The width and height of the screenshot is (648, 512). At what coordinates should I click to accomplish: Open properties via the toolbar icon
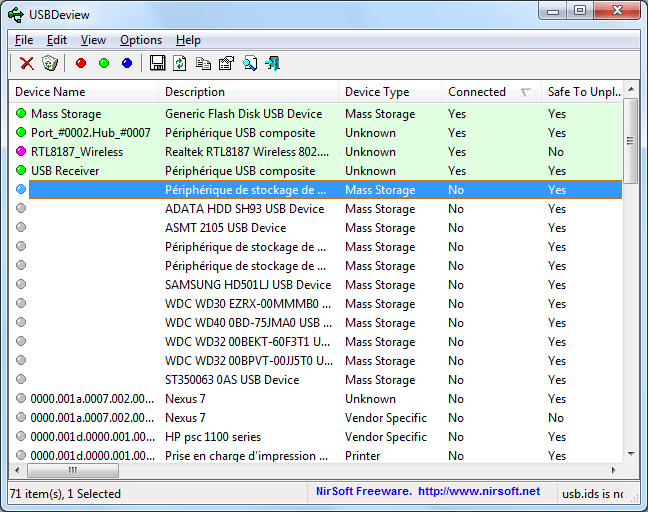[226, 63]
